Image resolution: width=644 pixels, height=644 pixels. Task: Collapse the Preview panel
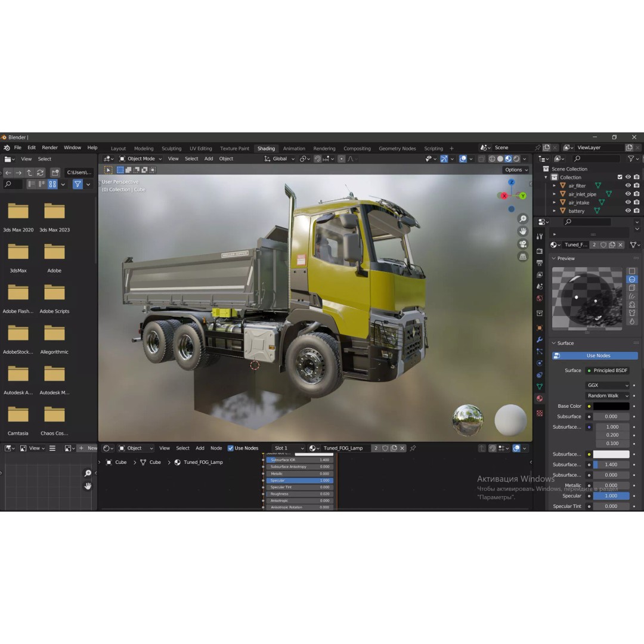click(x=553, y=258)
